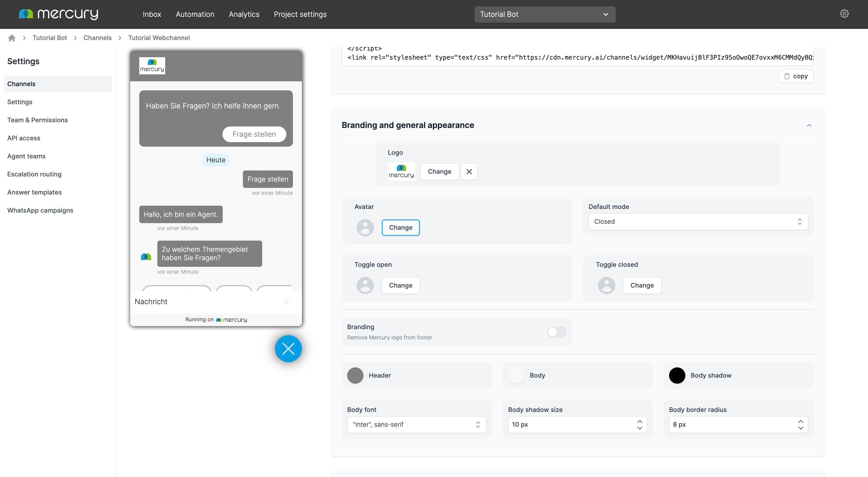Open the Default mode Closed dropdown
The width and height of the screenshot is (868, 477).
click(698, 222)
